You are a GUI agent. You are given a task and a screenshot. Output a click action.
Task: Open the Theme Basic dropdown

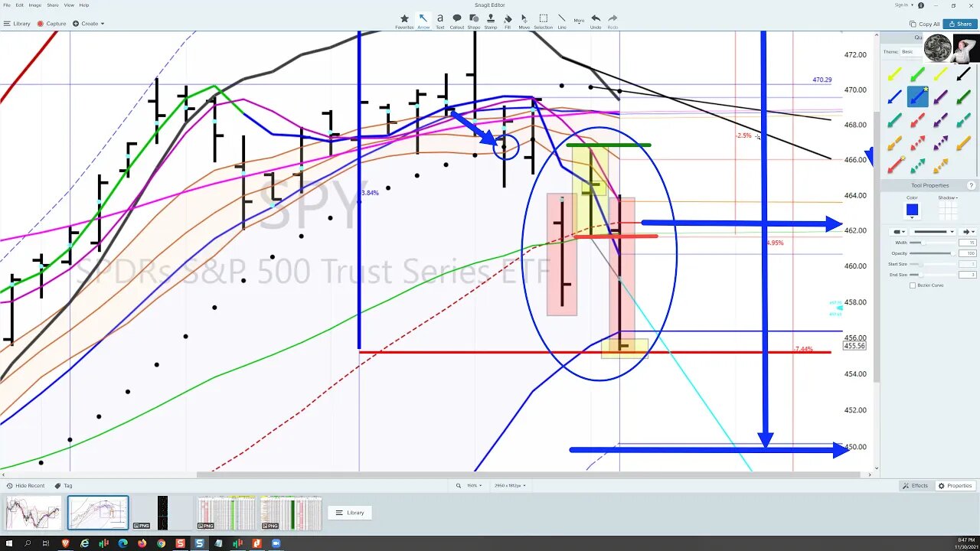[x=910, y=51]
